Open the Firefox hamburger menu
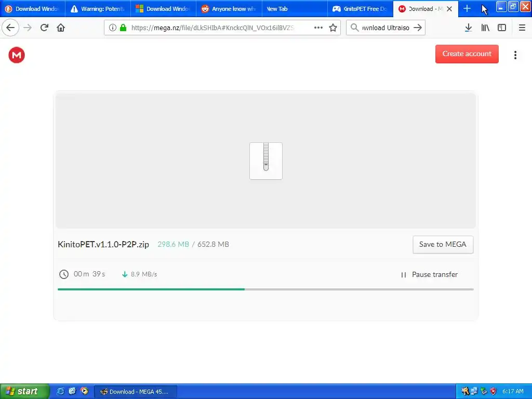This screenshot has width=532, height=399. pos(522,28)
